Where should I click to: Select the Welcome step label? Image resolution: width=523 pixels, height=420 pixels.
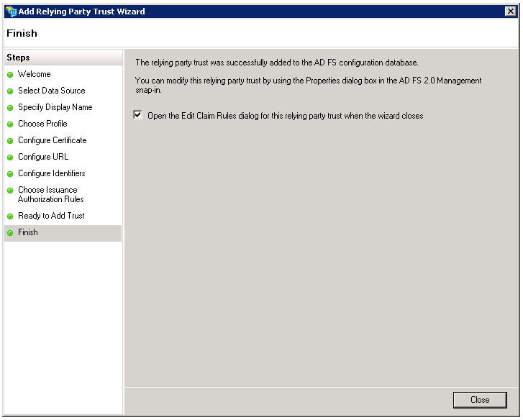click(34, 74)
